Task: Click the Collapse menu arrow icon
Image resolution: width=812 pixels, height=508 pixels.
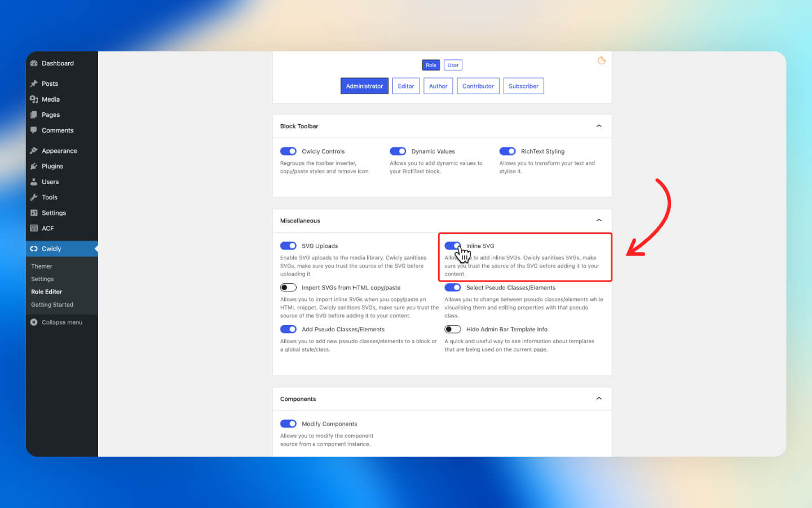Action: pos(34,322)
